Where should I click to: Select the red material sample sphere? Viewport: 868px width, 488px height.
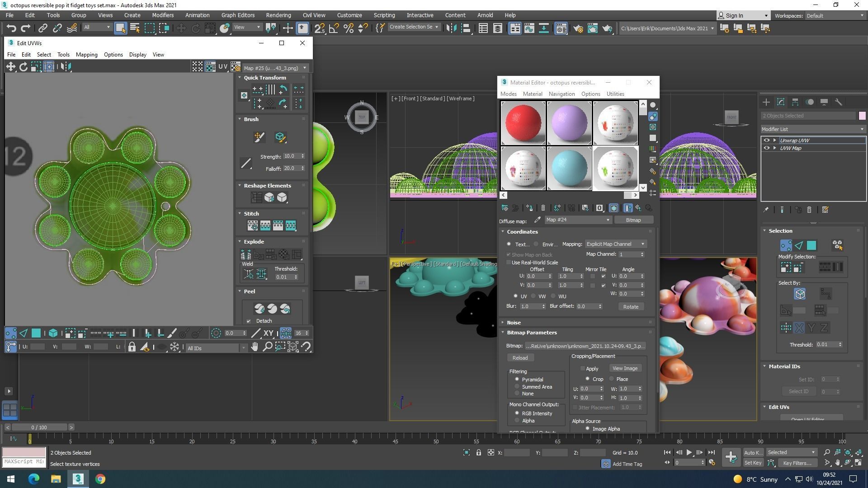point(523,123)
